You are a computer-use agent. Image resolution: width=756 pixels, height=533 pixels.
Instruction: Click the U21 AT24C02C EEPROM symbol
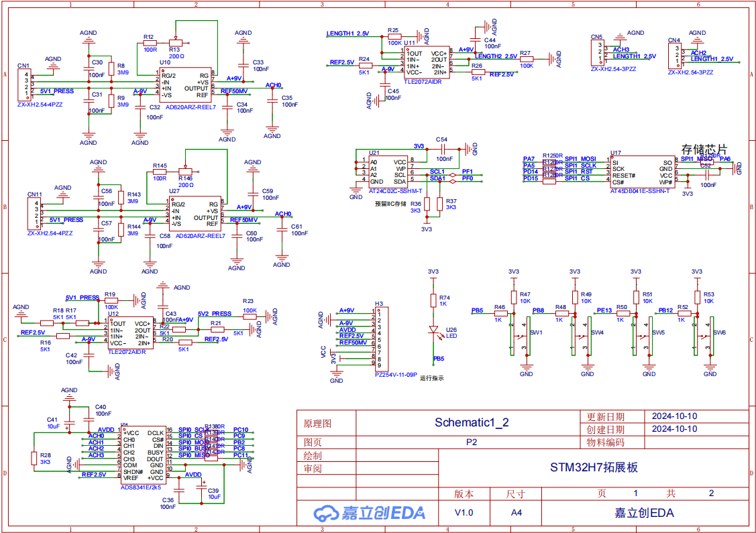pos(388,172)
